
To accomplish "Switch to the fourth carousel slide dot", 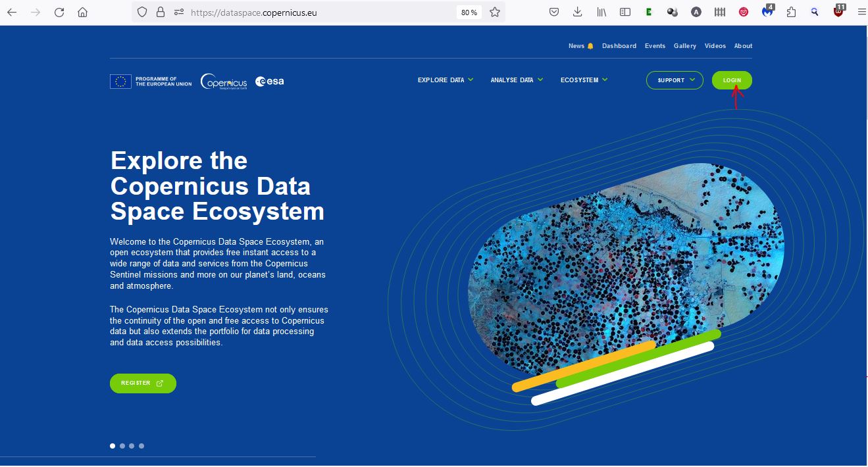I will (x=141, y=446).
